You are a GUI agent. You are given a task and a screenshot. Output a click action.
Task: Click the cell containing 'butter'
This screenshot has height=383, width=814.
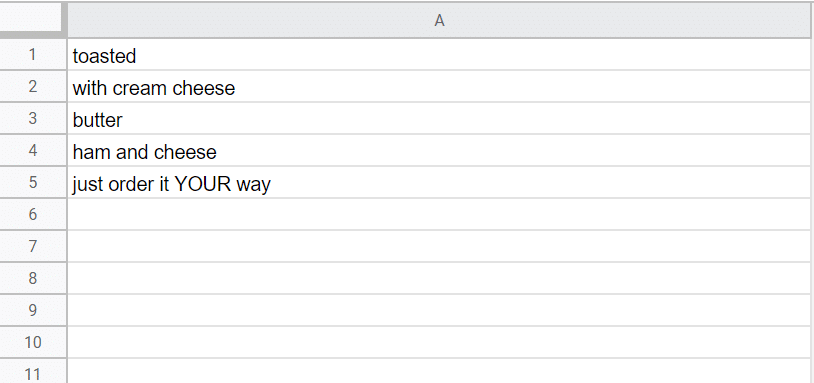[439, 119]
